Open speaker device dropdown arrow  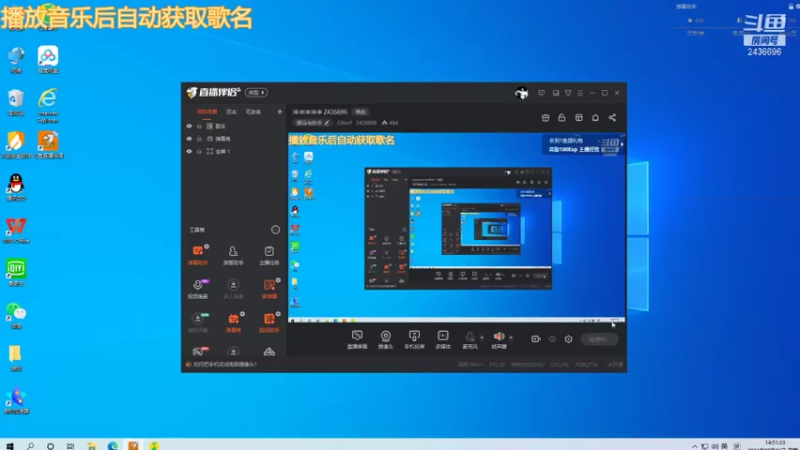coord(511,337)
